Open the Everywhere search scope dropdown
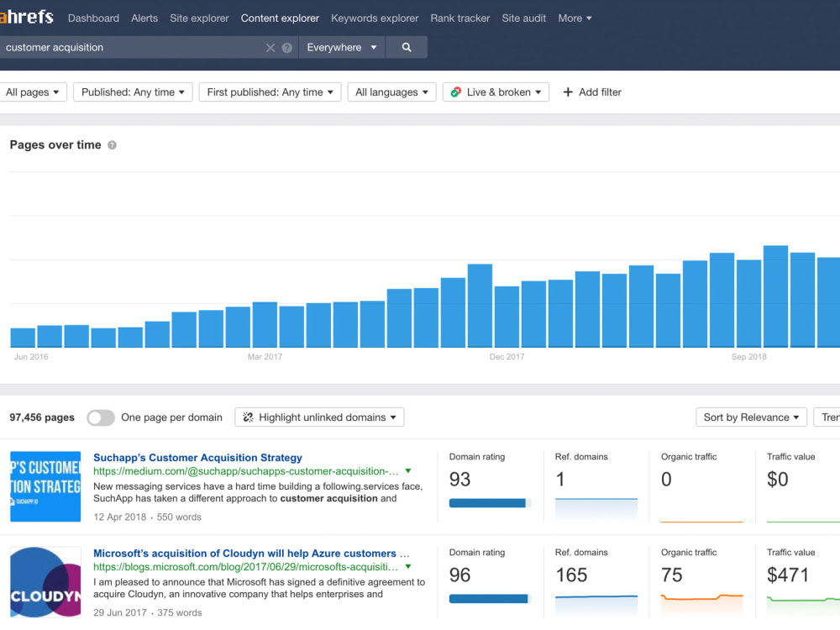The height and width of the screenshot is (630, 840). click(342, 47)
